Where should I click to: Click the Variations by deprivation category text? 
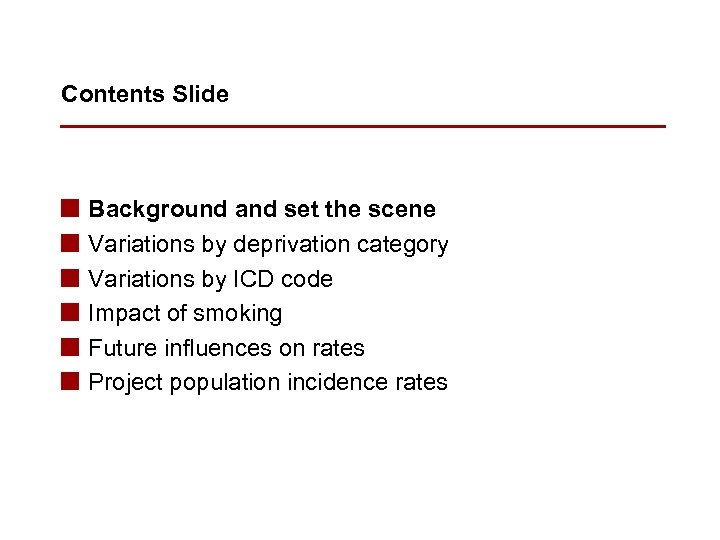(x=268, y=244)
